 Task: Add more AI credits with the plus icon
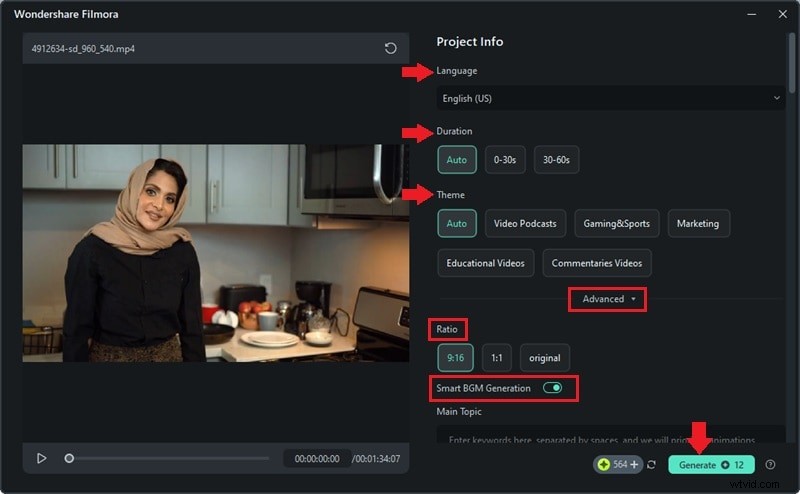coord(634,464)
